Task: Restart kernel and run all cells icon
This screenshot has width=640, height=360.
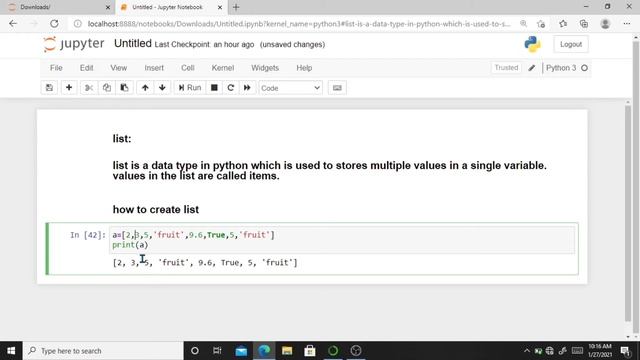Action: pos(247,88)
